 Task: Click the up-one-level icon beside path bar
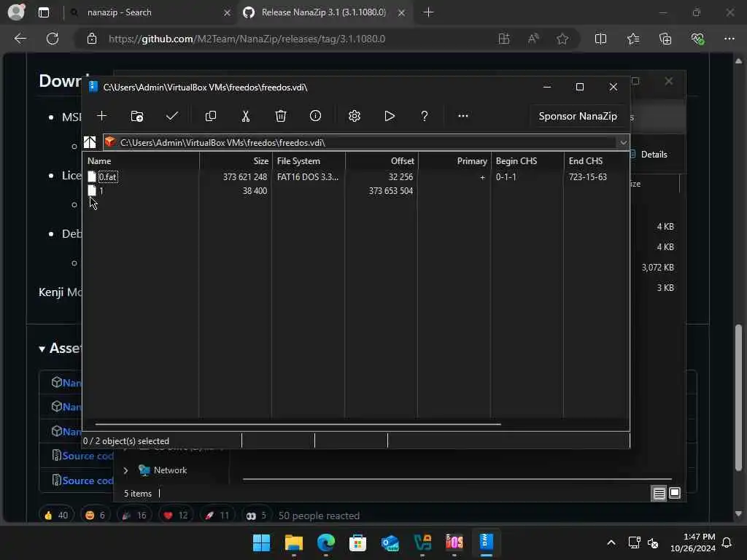pyautogui.click(x=90, y=142)
